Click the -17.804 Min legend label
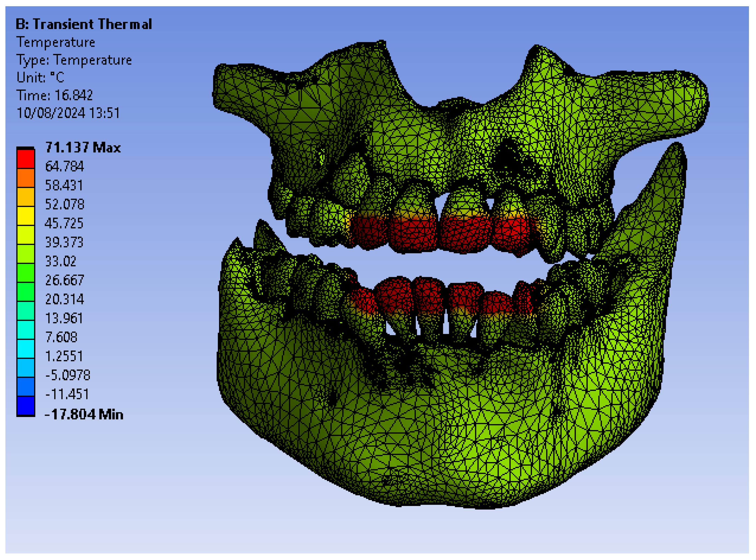This screenshot has width=756, height=560. pos(84,415)
